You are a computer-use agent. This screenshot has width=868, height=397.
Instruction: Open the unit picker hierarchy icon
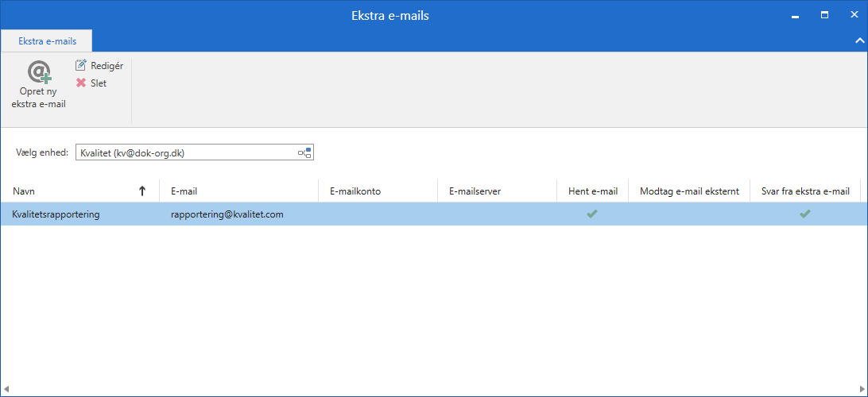304,152
